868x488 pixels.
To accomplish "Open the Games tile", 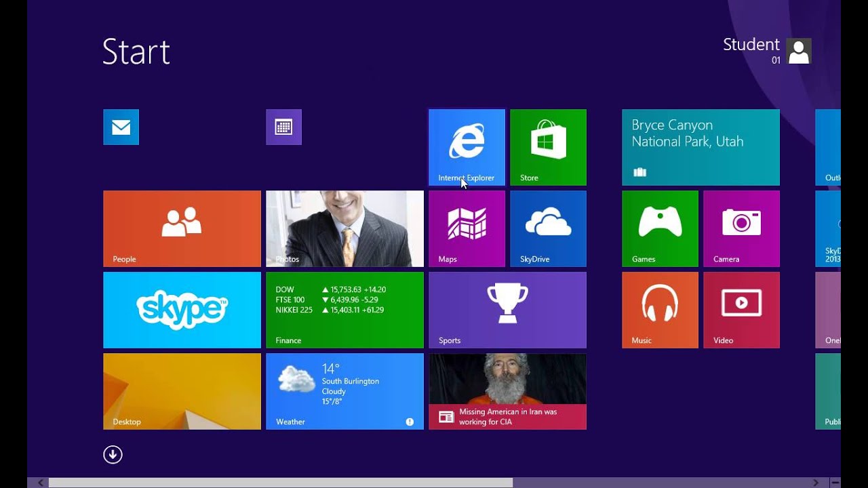I will pyautogui.click(x=660, y=228).
